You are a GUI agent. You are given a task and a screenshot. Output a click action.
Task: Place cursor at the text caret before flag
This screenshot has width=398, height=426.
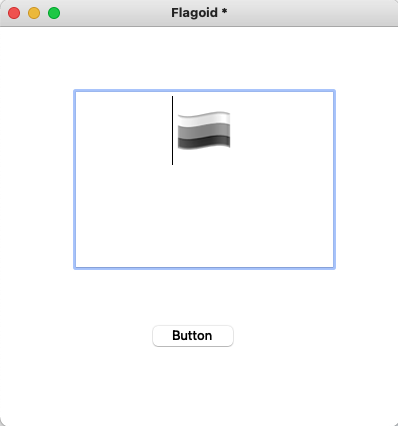tap(172, 130)
